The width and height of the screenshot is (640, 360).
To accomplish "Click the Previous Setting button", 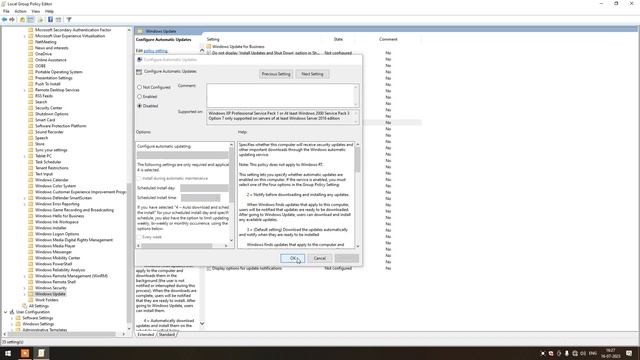I will [276, 74].
